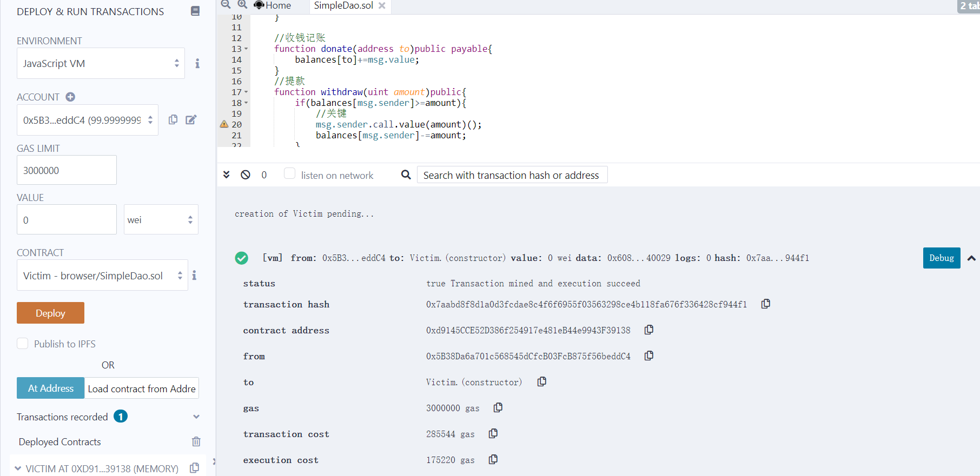
Task: Click the Debug button for the transaction
Action: 941,258
